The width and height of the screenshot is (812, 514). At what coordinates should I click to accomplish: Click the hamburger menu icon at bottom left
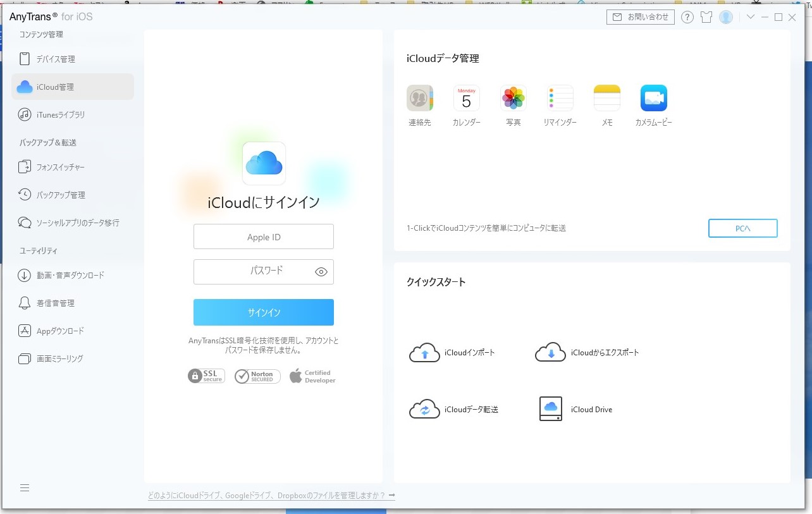[x=25, y=488]
